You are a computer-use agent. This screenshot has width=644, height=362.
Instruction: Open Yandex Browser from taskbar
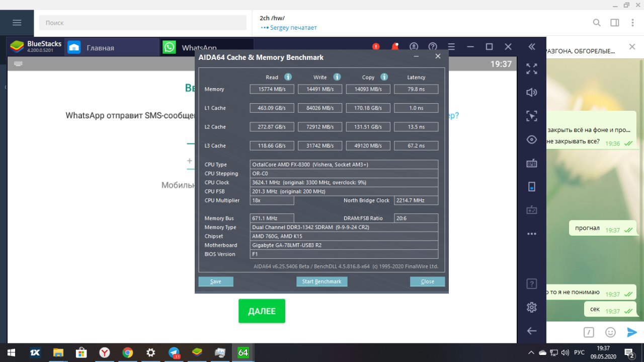105,352
